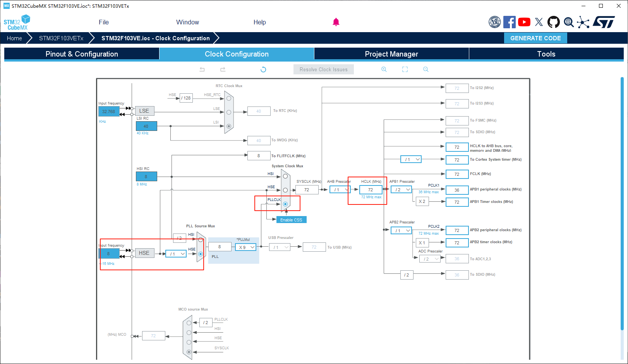Open the File menu

tap(104, 22)
